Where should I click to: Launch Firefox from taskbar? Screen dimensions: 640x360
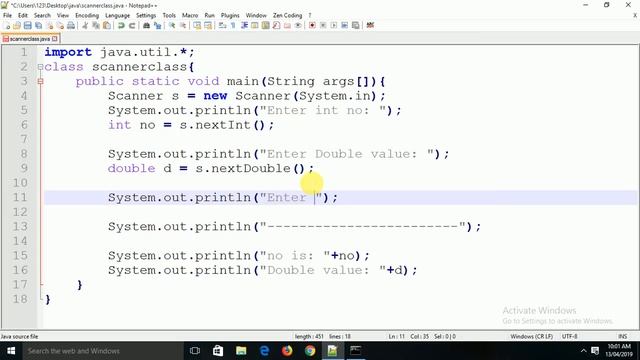287,351
